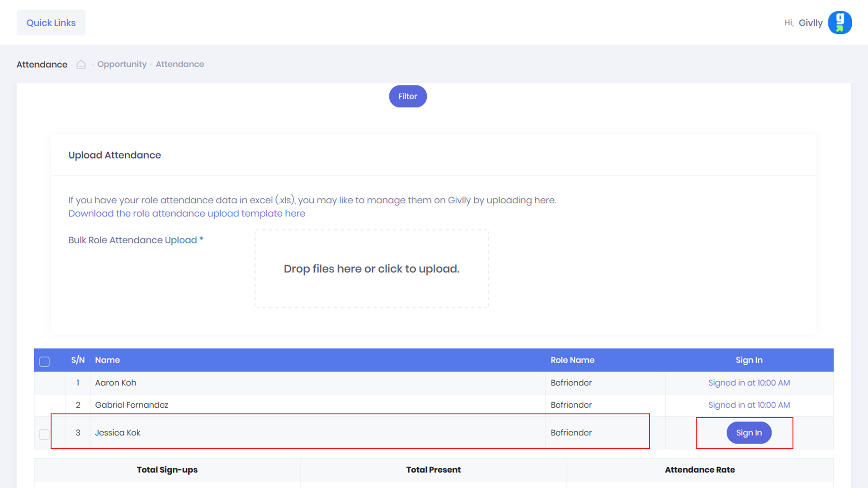The width and height of the screenshot is (868, 488).
Task: Open Aaron Koh's signed-in time link
Action: point(749,383)
